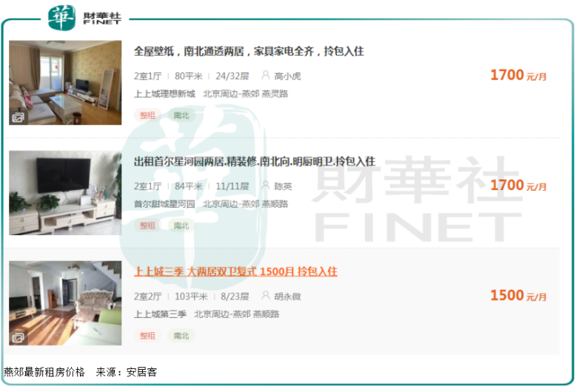Click the 103平米 area text
The height and width of the screenshot is (392, 576).
pyautogui.click(x=191, y=296)
